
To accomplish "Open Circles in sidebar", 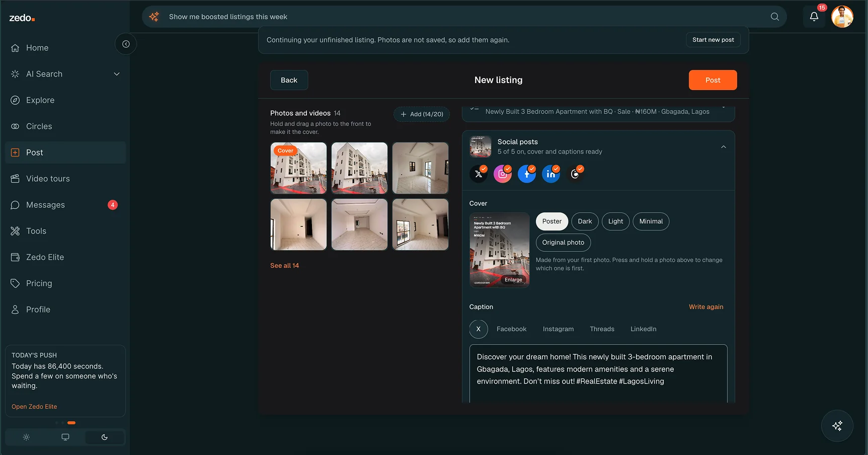I will coord(65,126).
